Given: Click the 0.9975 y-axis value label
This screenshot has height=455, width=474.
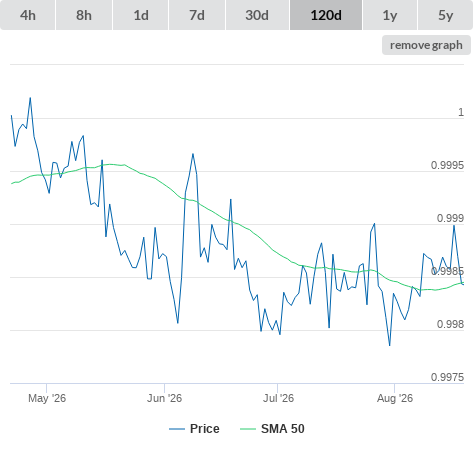Looking at the screenshot, I should click(447, 377).
